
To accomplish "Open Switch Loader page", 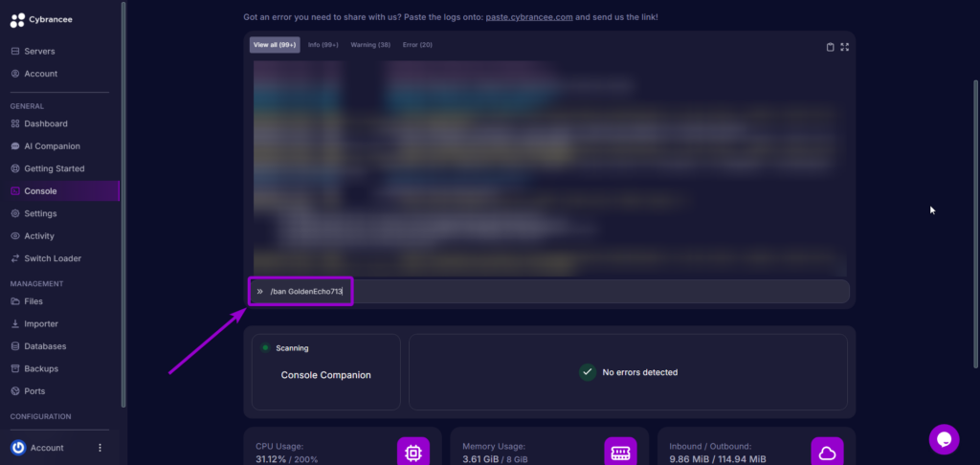I will (53, 258).
